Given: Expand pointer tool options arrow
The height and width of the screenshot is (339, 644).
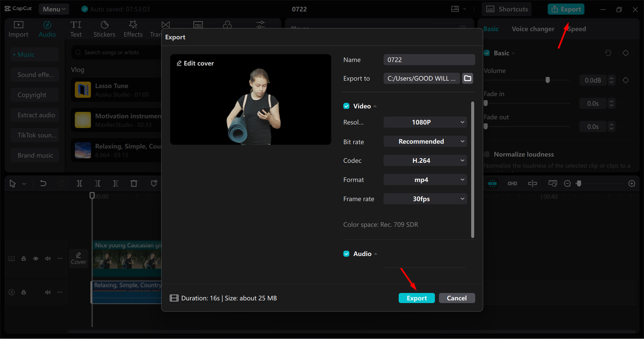Looking at the screenshot, I should [x=24, y=184].
